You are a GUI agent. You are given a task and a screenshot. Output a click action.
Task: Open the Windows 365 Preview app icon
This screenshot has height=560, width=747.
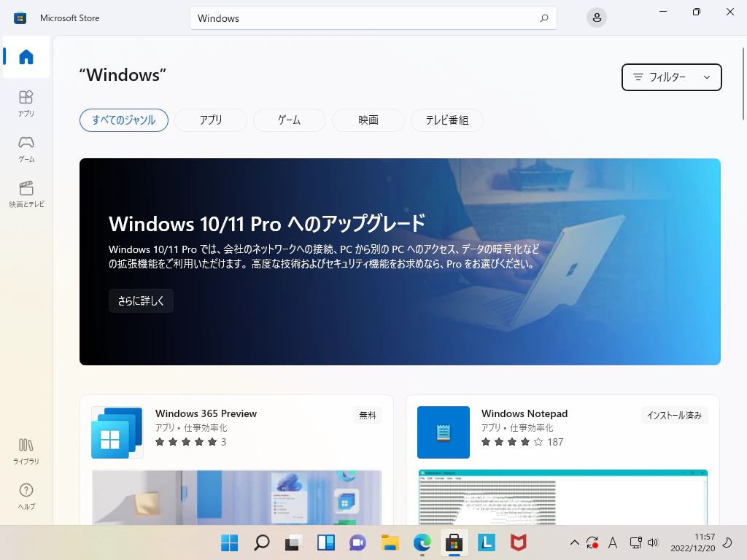coord(117,432)
